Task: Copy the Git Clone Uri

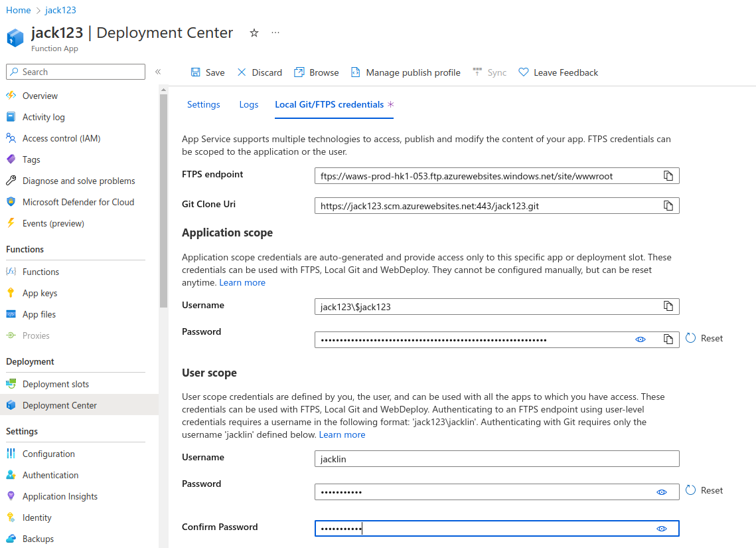Action: coord(668,205)
